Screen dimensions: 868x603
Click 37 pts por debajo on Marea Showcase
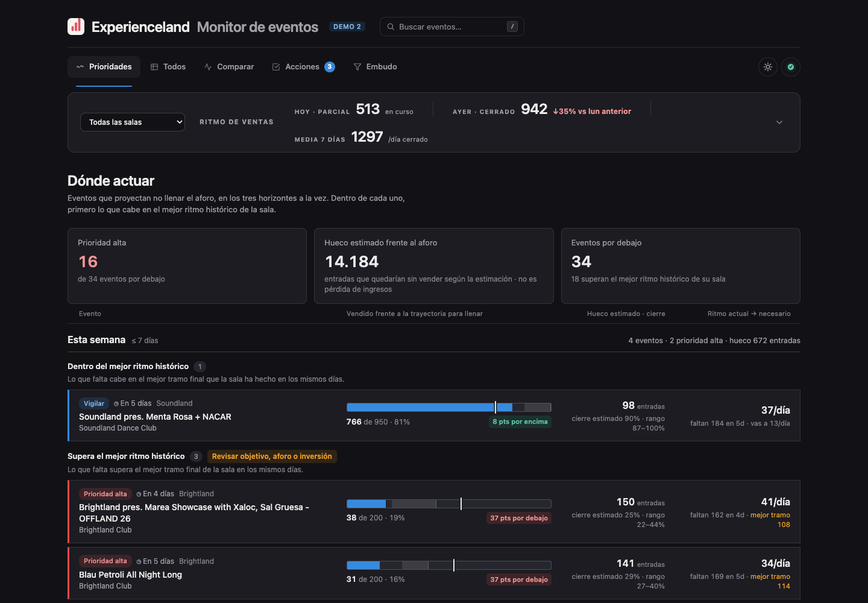point(519,518)
